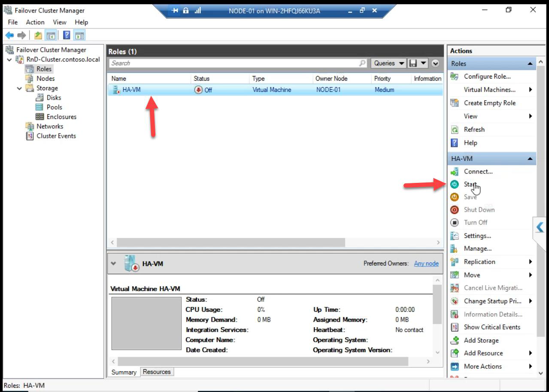This screenshot has width=549, height=392.
Task: Click the HA-VM server icon in details header
Action: [x=132, y=263]
